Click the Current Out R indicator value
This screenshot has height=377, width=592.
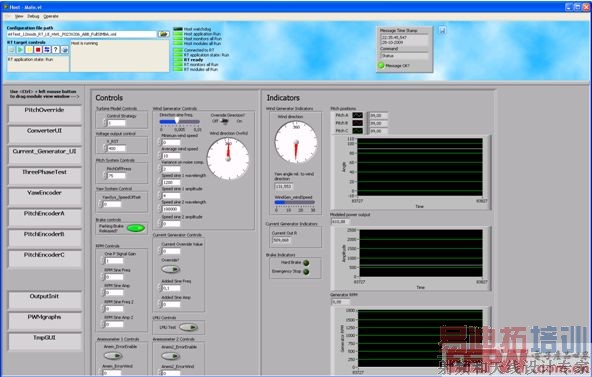tap(281, 240)
